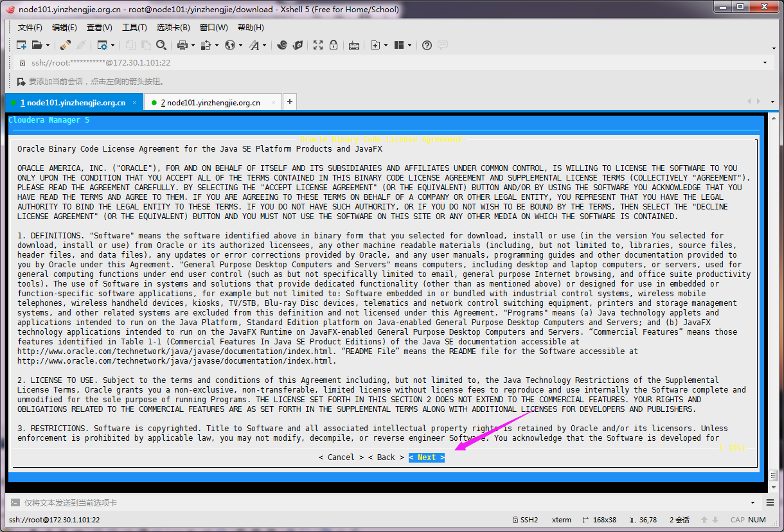This screenshot has height=532, width=784.
Task: Click the status bar up arrow
Action: click(x=704, y=520)
